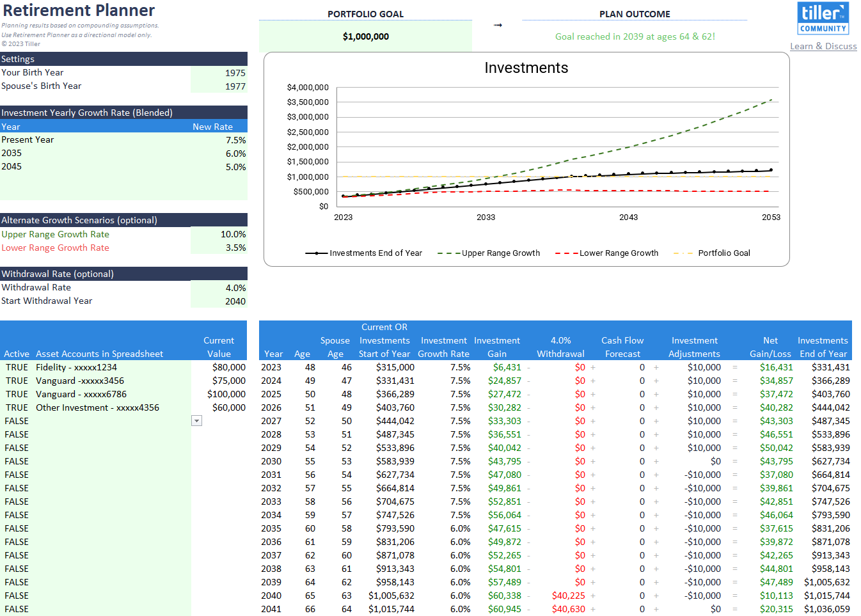Open the asset account dropdown arrow
This screenshot has height=616, width=861.
coord(197,421)
